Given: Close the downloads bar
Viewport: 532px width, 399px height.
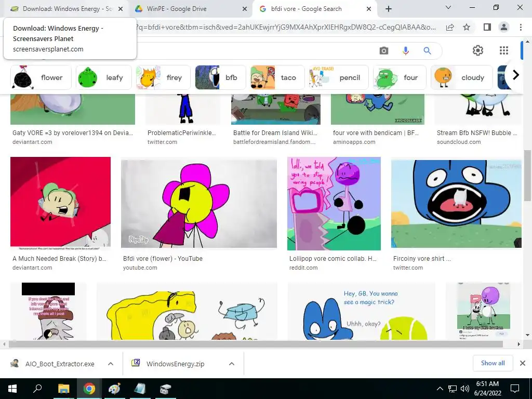Looking at the screenshot, I should click(x=523, y=363).
